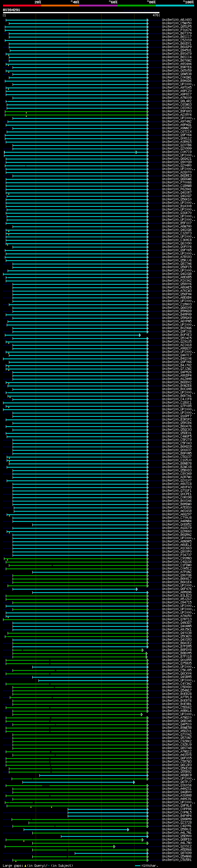Screen dimensions: 197x868
Task: Select hit label UniRef100_B6HQS9
Action: point(177,446)
